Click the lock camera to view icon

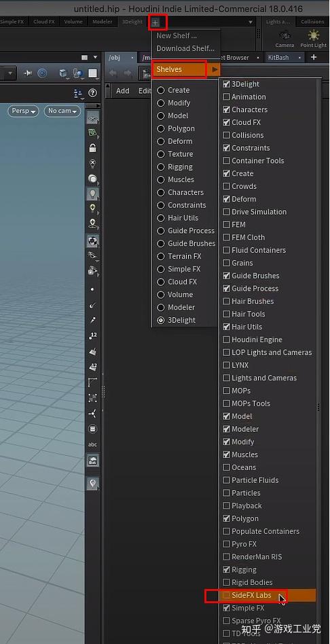pos(93,148)
